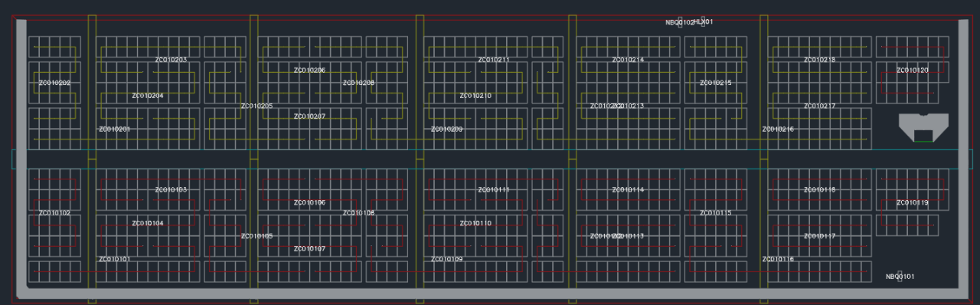This screenshot has height=305, width=980.
Task: Select the ZC010218 string label
Action: pos(819,60)
